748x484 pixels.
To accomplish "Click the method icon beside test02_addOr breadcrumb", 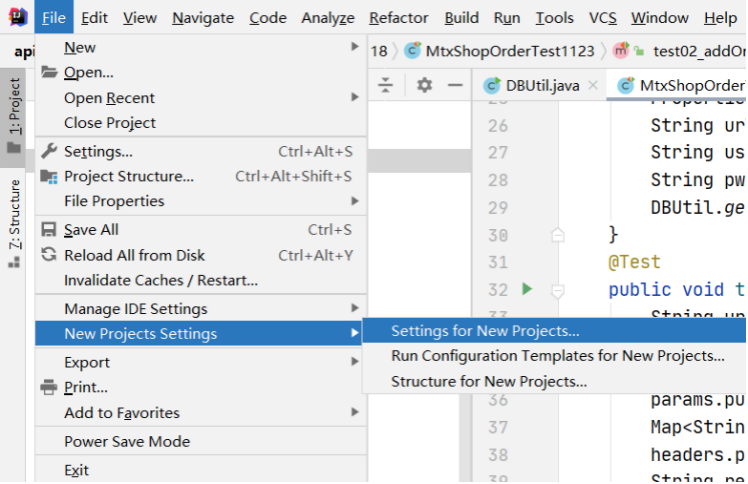I will [x=621, y=50].
